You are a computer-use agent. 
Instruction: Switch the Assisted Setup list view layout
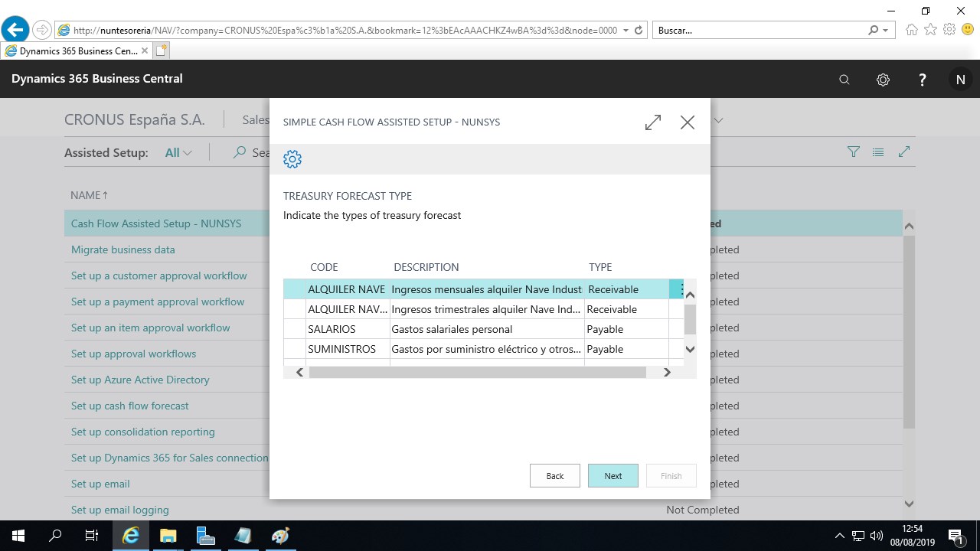tap(878, 152)
